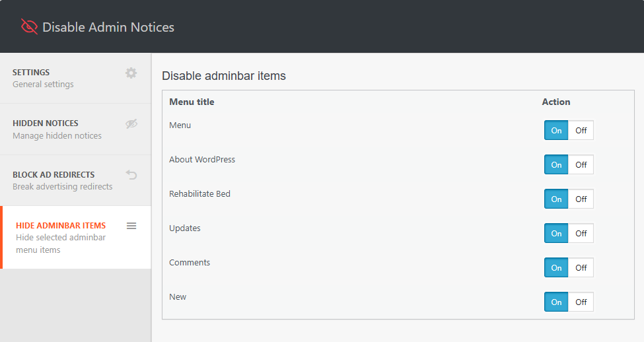Switch About WordPress toggle to Off
The height and width of the screenshot is (342, 644).
coord(581,164)
